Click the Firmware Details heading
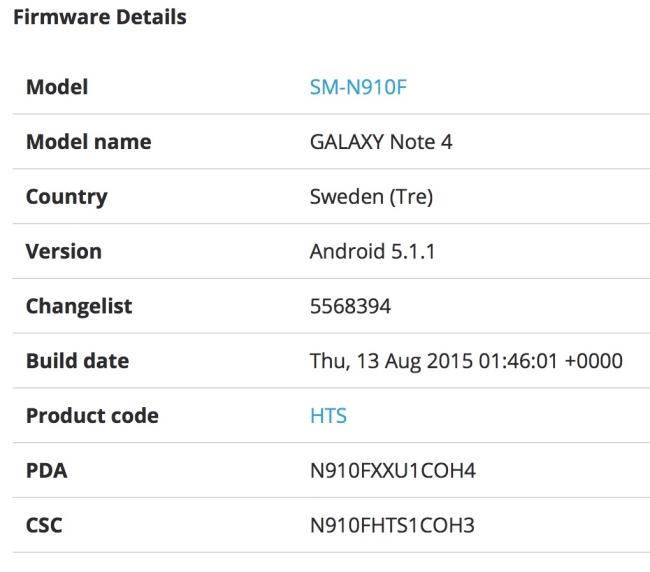This screenshot has height=572, width=650. point(100,17)
